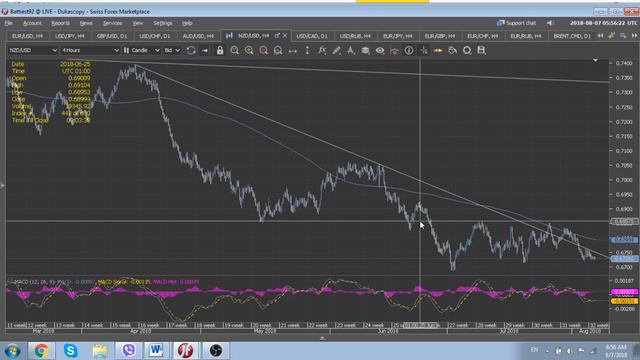640x360 pixels.
Task: Toggle the crosshair cursor tool
Action: point(424,50)
